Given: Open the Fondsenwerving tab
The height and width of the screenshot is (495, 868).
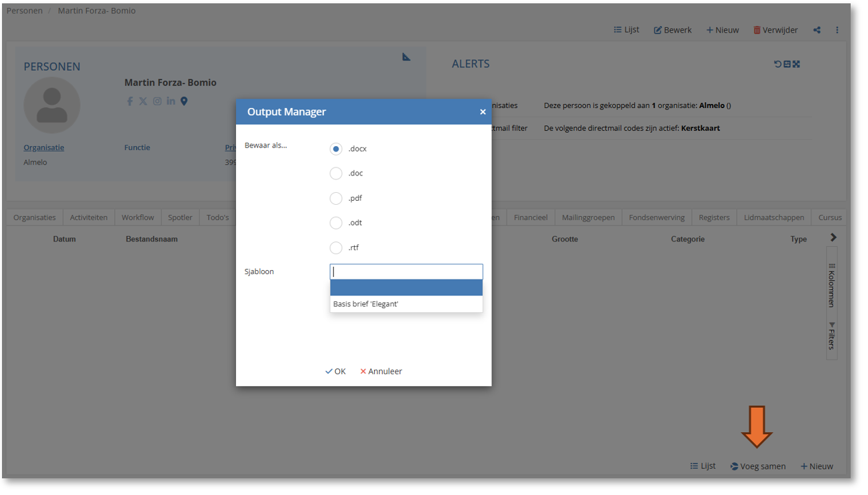Looking at the screenshot, I should [x=657, y=217].
